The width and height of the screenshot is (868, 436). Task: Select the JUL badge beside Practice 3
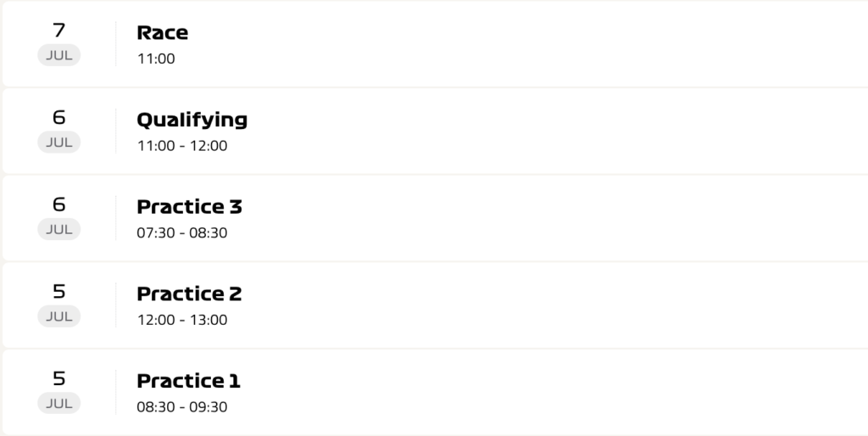tap(58, 229)
